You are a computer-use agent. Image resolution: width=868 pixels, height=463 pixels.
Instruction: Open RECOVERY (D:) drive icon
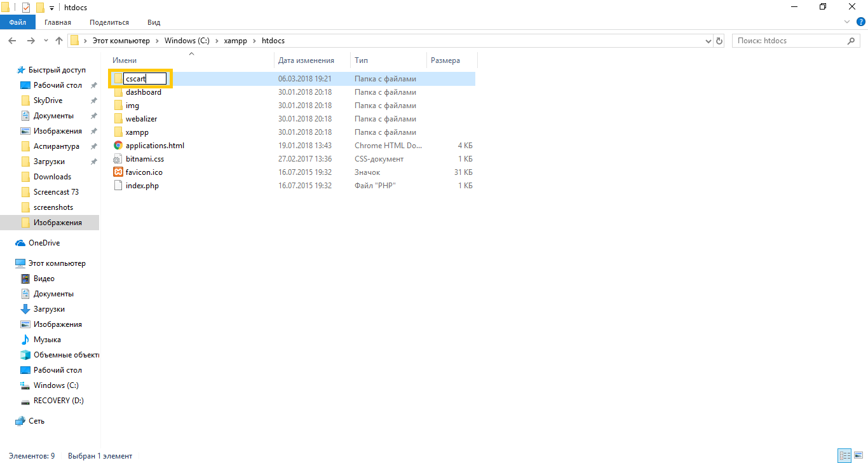click(25, 401)
